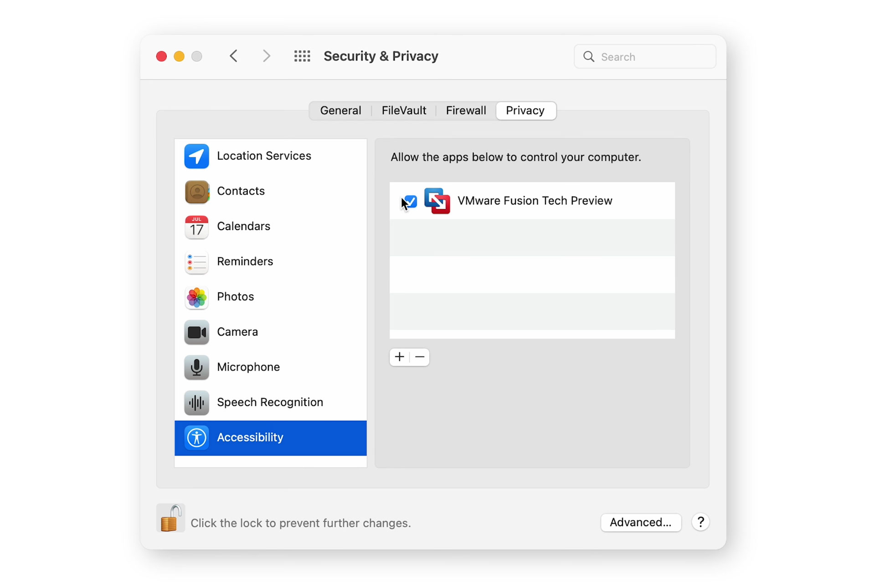The width and height of the screenshot is (875, 588).
Task: Select the Speech Recognition label
Action: tap(270, 402)
